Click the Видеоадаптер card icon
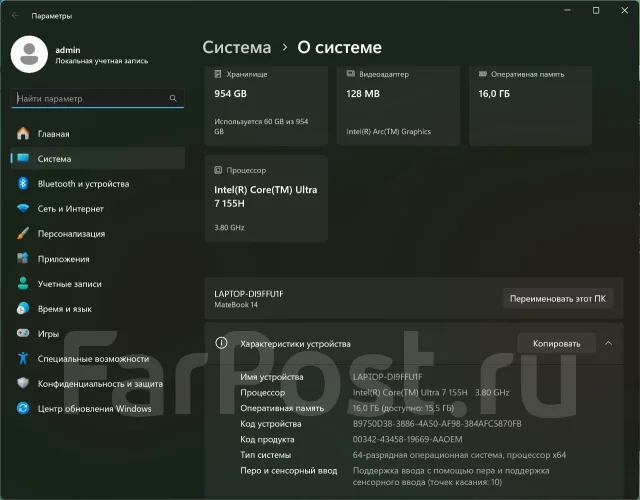 (351, 74)
